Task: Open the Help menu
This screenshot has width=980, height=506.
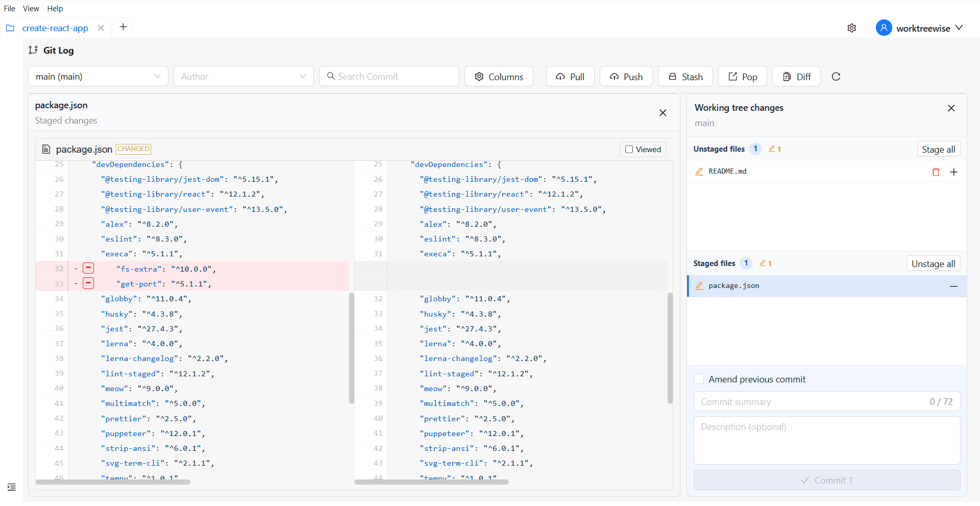Action: click(x=55, y=8)
